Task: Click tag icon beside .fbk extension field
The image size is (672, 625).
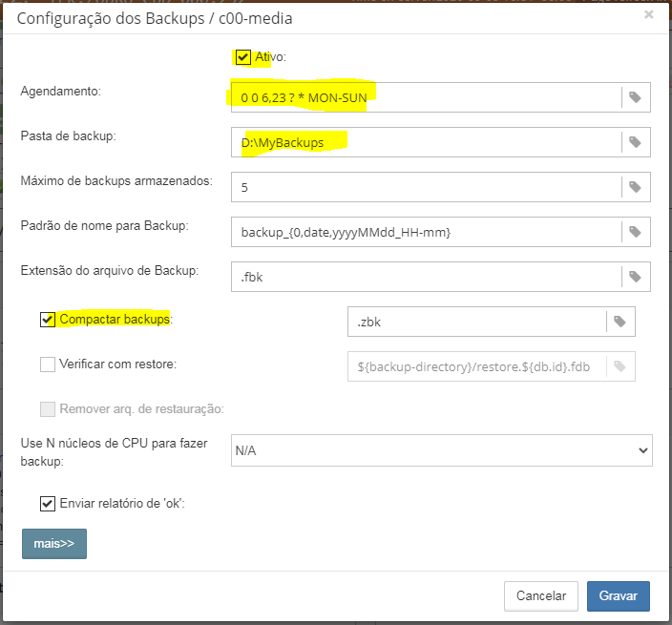Action: 635,277
